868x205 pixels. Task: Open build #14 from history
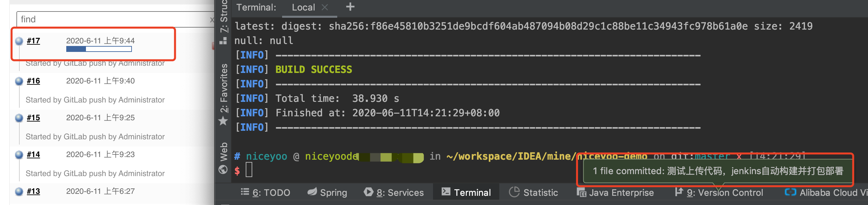pyautogui.click(x=33, y=155)
